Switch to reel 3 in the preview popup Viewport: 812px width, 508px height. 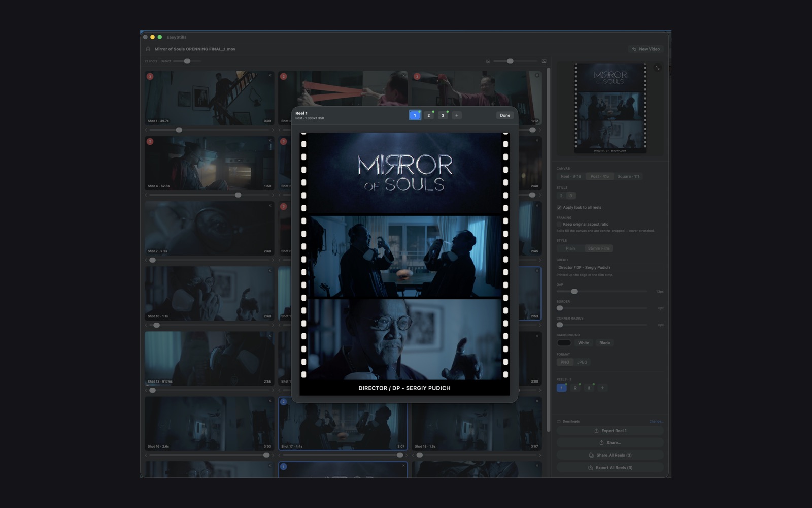[x=443, y=115]
